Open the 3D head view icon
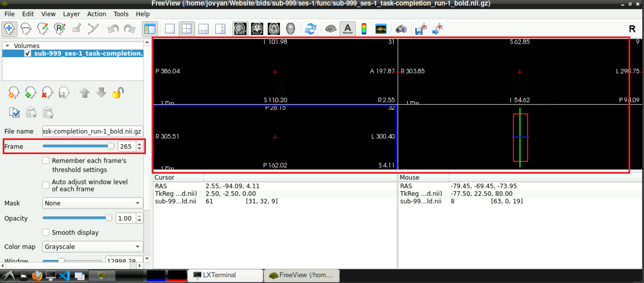 click(290, 29)
